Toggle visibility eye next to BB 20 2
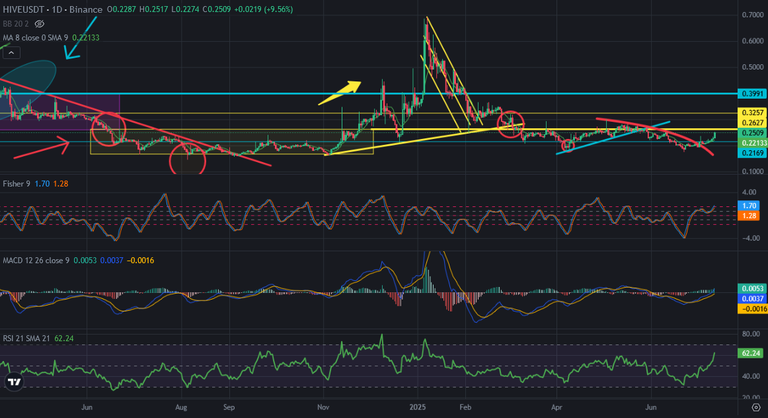The image size is (768, 418). (x=40, y=24)
